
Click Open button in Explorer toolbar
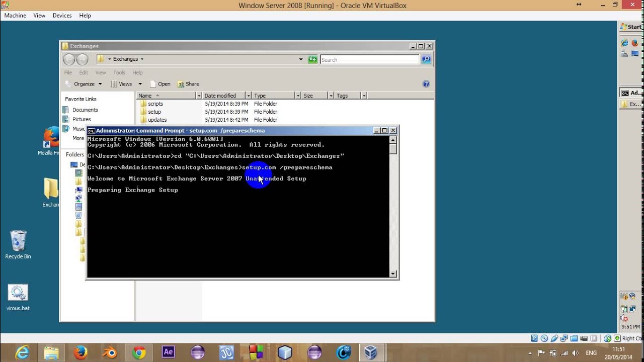coord(159,84)
